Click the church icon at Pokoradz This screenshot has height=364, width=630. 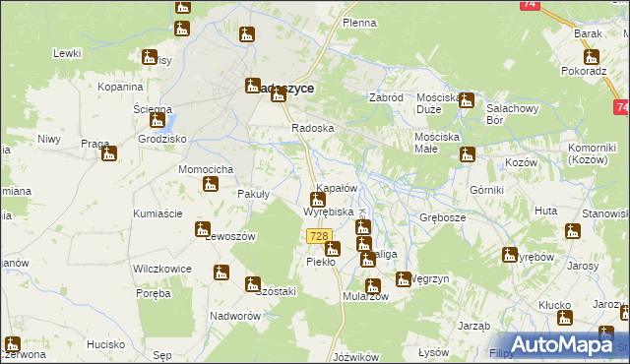coord(592,57)
